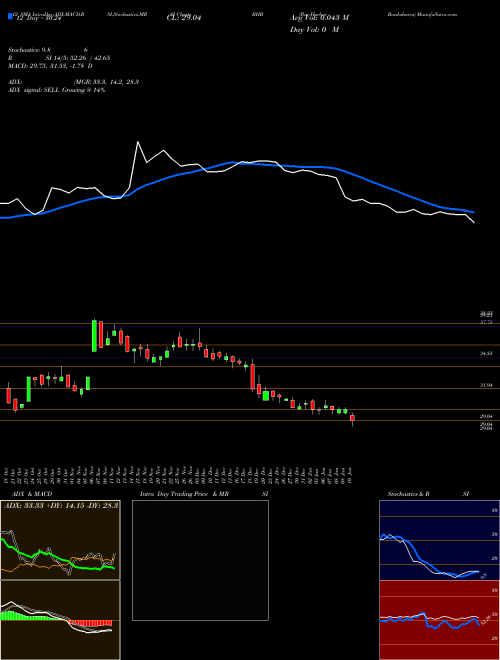Click the 34.83 price axis label
The image size is (500, 660).
(486, 354)
